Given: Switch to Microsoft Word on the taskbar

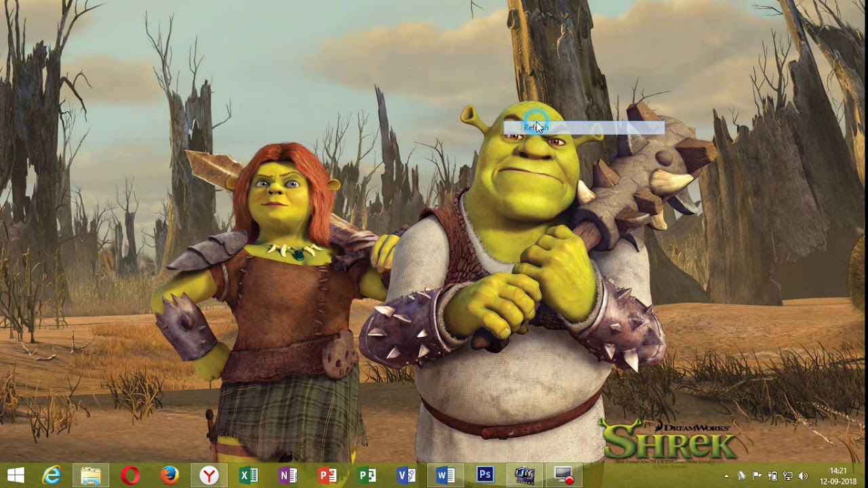Looking at the screenshot, I should click(x=446, y=475).
